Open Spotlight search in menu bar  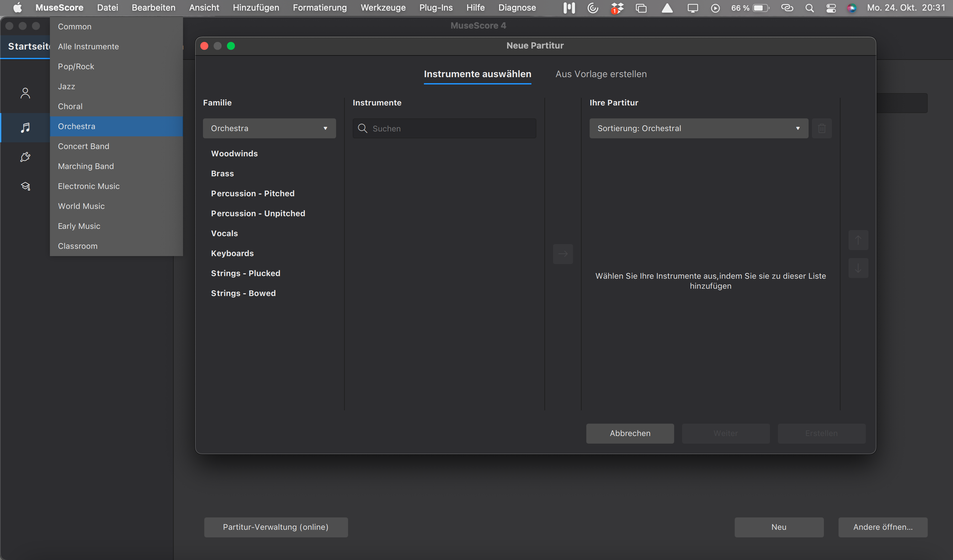[x=809, y=8]
